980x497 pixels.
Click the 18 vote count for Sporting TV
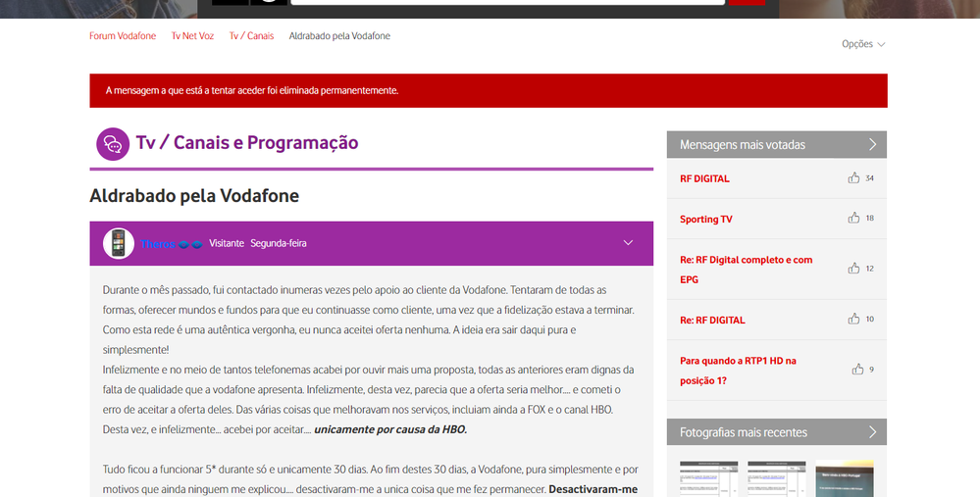tap(869, 219)
